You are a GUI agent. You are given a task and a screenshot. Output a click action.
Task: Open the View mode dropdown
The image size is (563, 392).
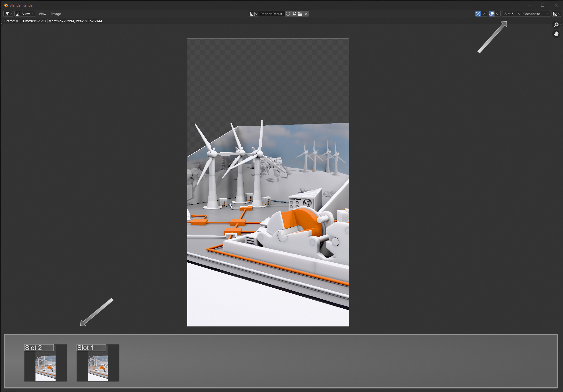25,14
